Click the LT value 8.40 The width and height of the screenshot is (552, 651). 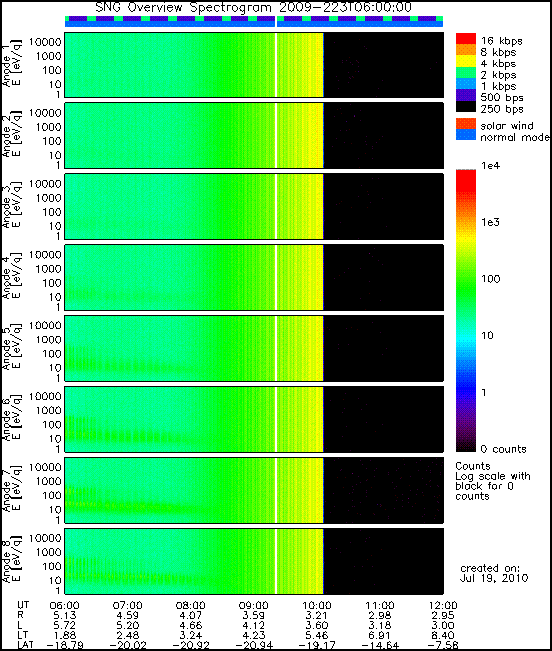click(x=443, y=636)
